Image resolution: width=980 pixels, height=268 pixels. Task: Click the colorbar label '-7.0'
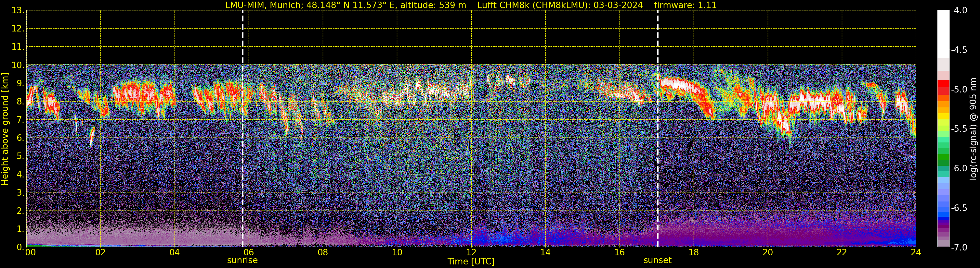point(959,248)
